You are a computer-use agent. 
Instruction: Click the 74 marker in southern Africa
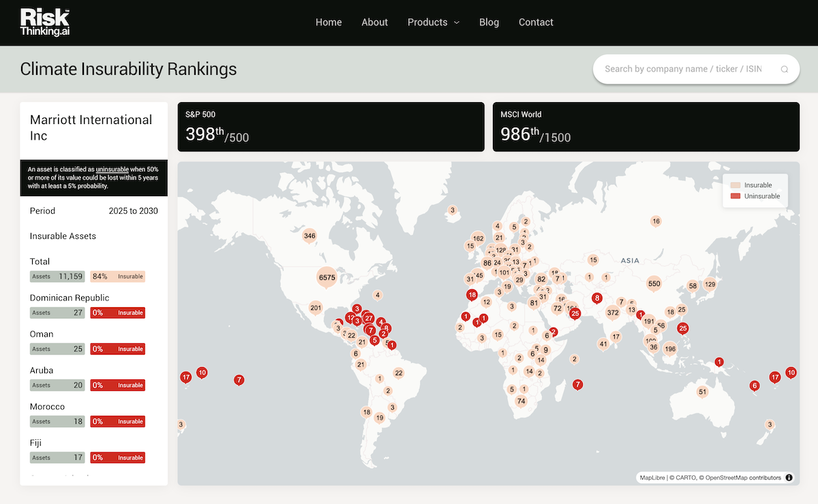tap(521, 401)
